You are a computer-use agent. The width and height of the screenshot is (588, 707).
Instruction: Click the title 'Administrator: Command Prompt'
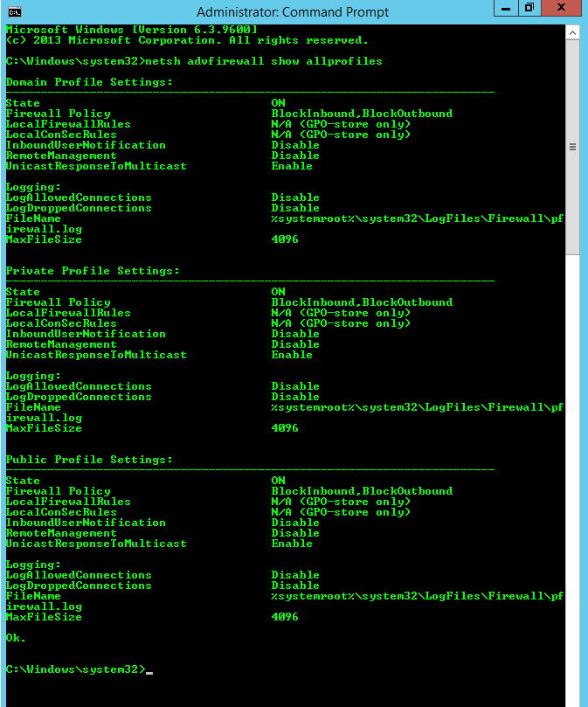click(x=292, y=11)
